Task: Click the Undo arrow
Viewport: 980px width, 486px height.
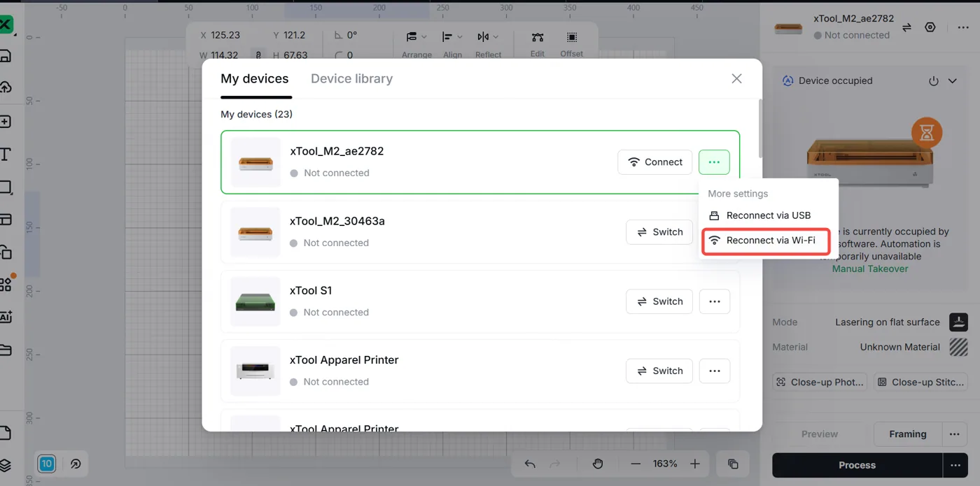Action: (x=530, y=464)
